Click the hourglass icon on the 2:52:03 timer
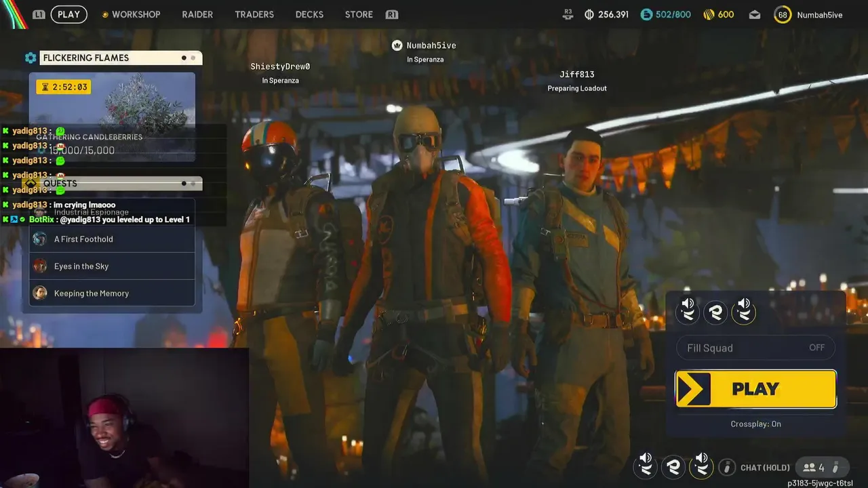This screenshot has width=868, height=488. (x=45, y=87)
